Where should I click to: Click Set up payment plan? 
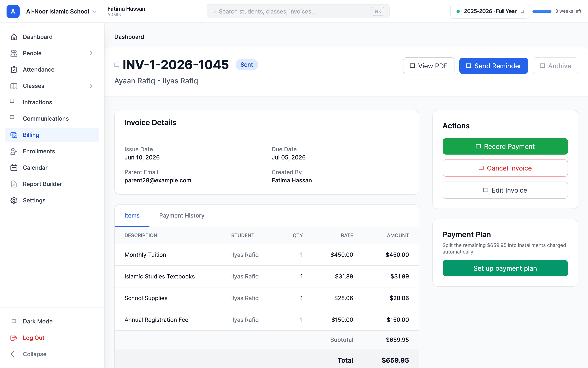(x=505, y=268)
